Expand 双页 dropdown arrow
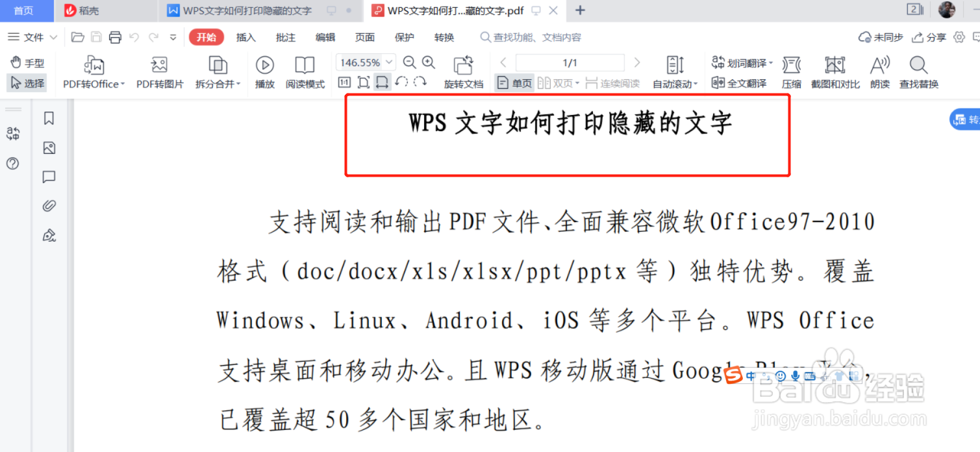This screenshot has width=980, height=452. [577, 84]
